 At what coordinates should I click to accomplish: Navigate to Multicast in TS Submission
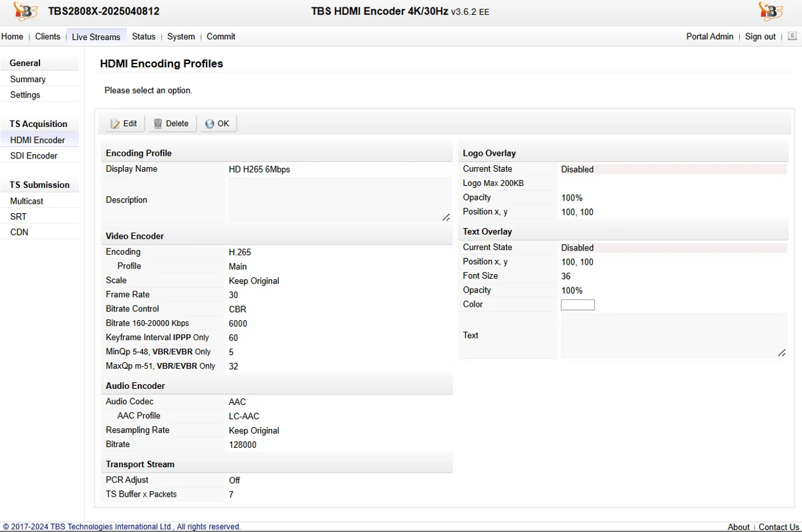tap(27, 201)
